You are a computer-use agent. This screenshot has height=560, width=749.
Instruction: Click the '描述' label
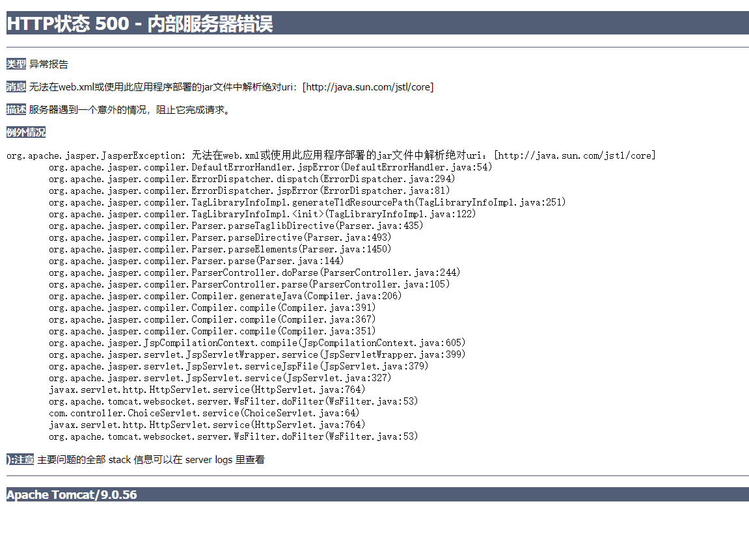(x=16, y=110)
